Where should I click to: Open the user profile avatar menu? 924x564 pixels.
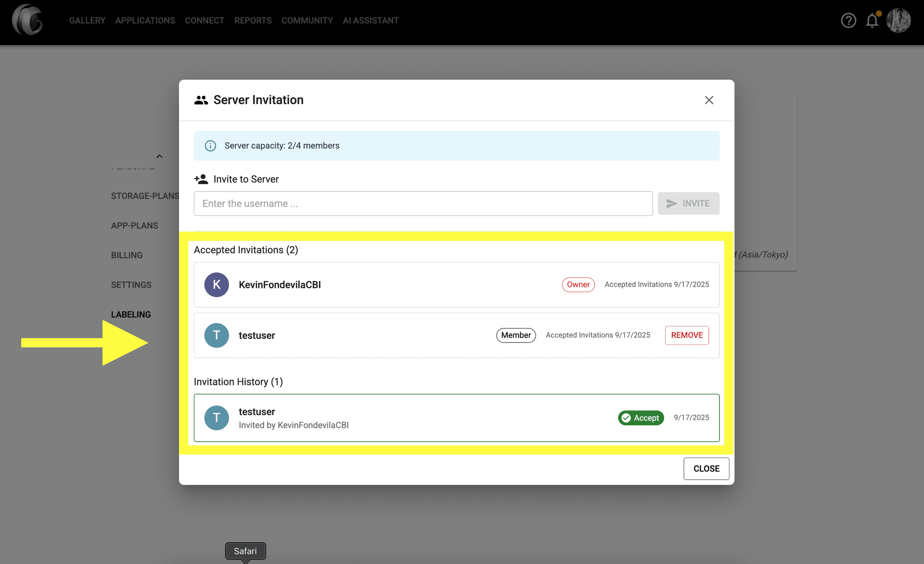coord(898,20)
